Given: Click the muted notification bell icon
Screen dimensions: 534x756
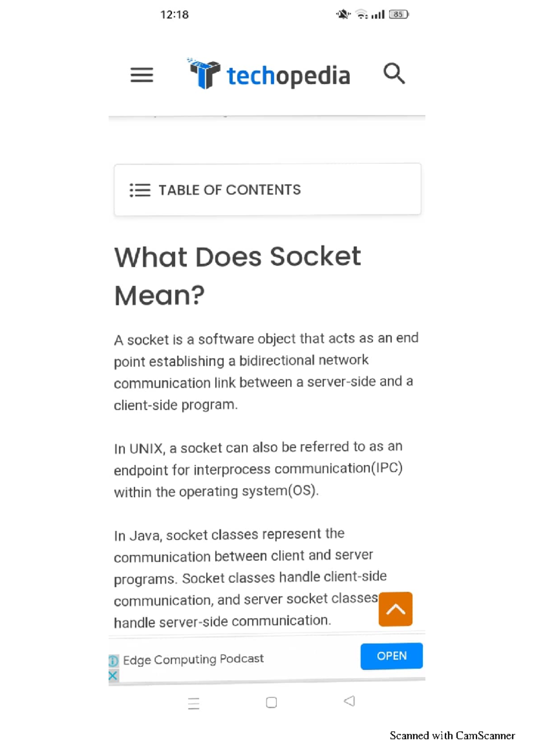Looking at the screenshot, I should (x=343, y=15).
